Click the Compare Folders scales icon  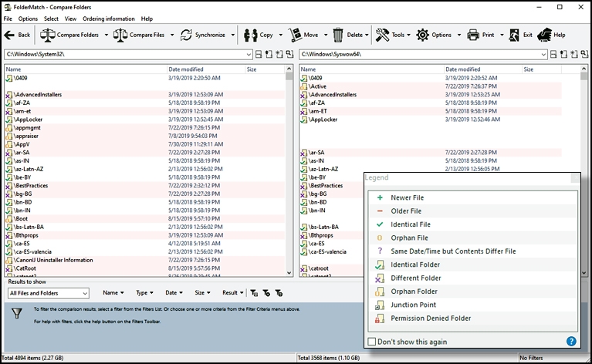[48, 35]
